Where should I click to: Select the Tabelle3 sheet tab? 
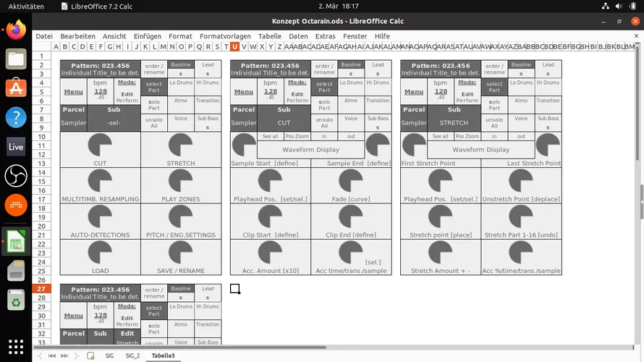point(163,355)
